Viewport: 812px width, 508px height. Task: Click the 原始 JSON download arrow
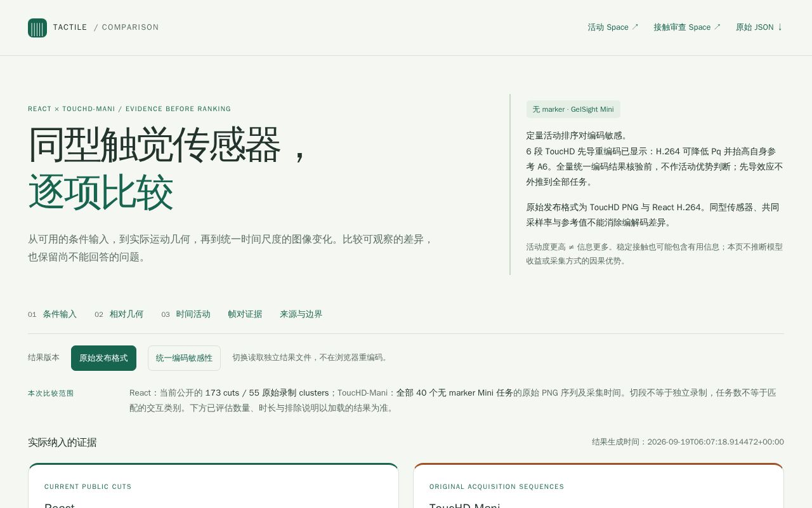780,27
